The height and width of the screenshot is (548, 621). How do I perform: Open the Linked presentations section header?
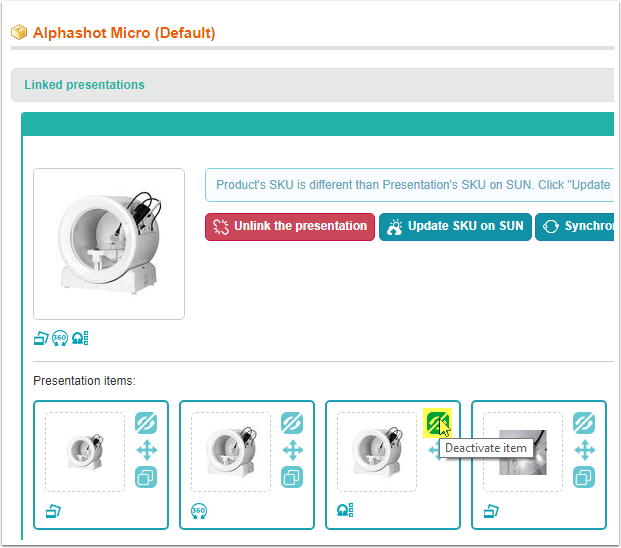coord(312,85)
